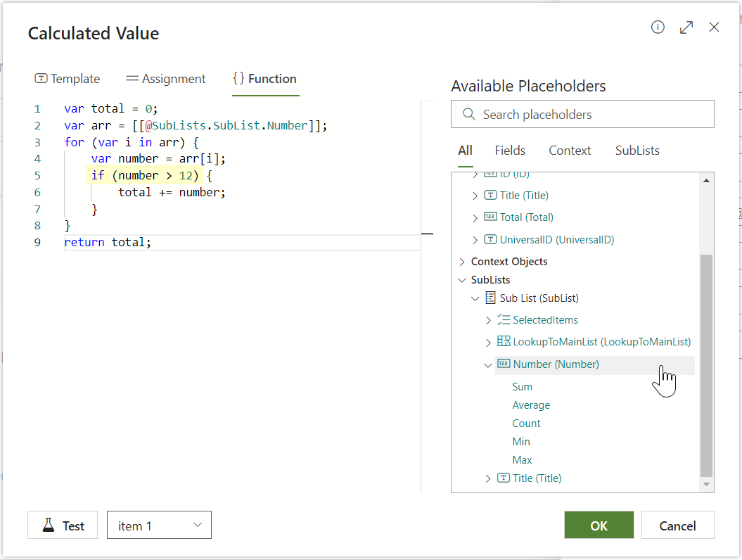742x560 pixels.
Task: Click the expand dialog arrows icon
Action: [686, 27]
